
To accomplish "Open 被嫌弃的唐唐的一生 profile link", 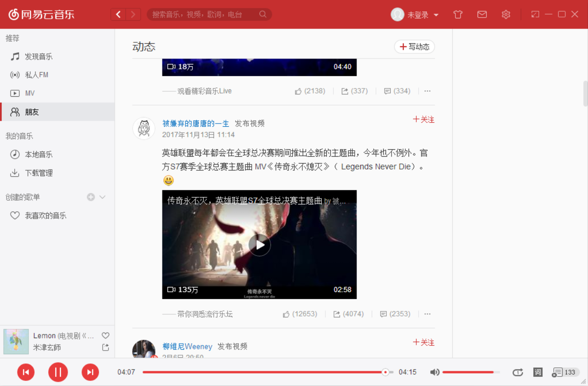I will pyautogui.click(x=196, y=123).
